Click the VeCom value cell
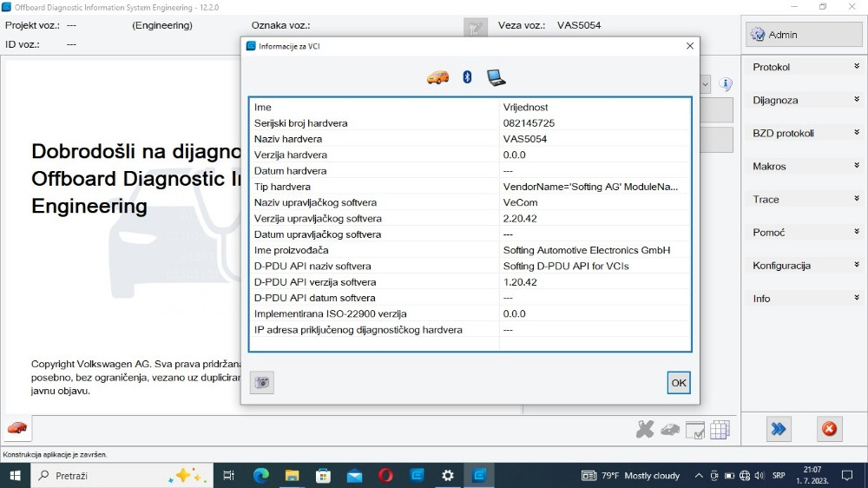This screenshot has width=868, height=488. (x=520, y=202)
